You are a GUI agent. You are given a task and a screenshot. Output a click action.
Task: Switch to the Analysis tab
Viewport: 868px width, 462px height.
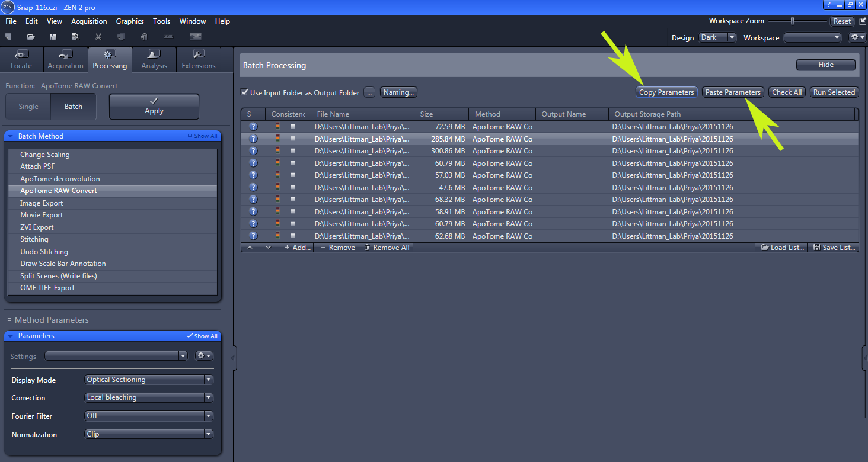154,60
